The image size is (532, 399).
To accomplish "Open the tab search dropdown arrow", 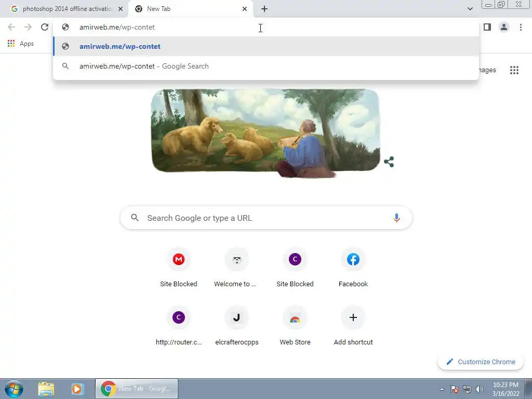I will click(470, 9).
